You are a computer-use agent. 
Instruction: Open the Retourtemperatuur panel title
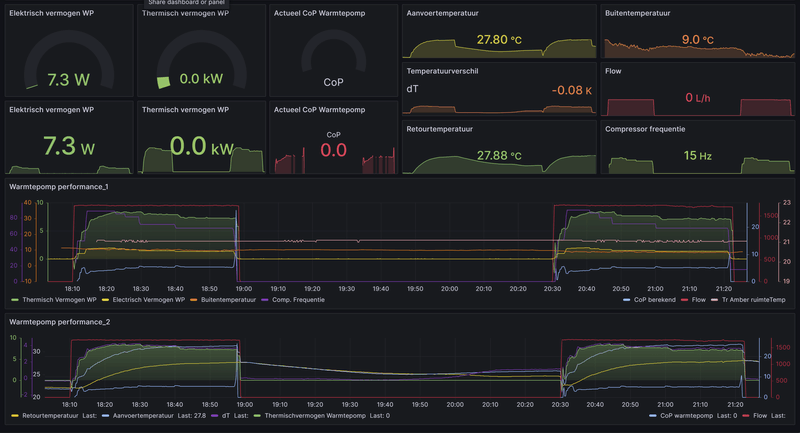click(439, 130)
